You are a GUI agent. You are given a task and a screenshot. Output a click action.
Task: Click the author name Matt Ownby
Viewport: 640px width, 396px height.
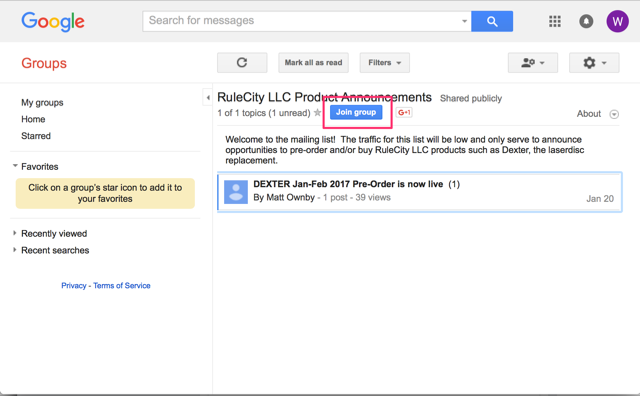[x=290, y=198]
